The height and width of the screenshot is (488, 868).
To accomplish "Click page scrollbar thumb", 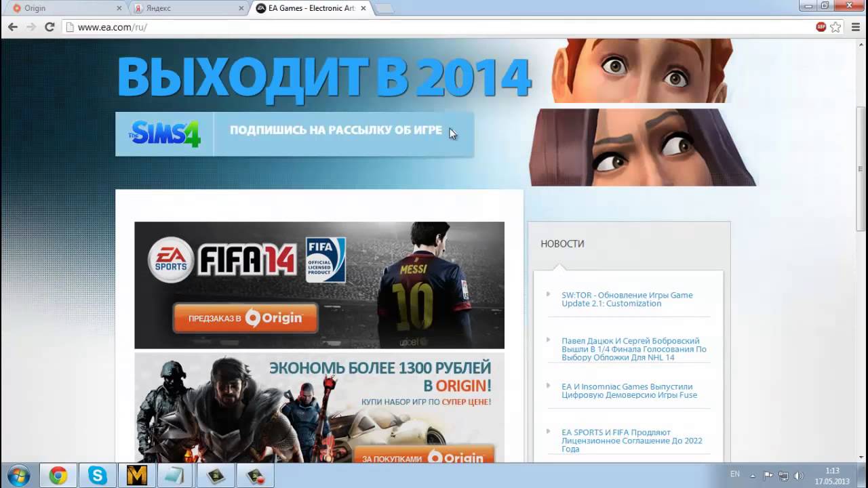I will (x=862, y=169).
